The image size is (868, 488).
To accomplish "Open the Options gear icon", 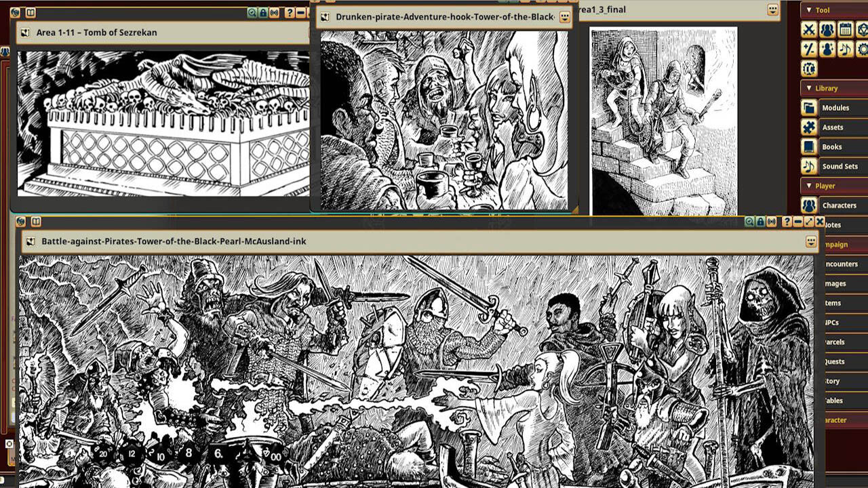I will point(863,49).
